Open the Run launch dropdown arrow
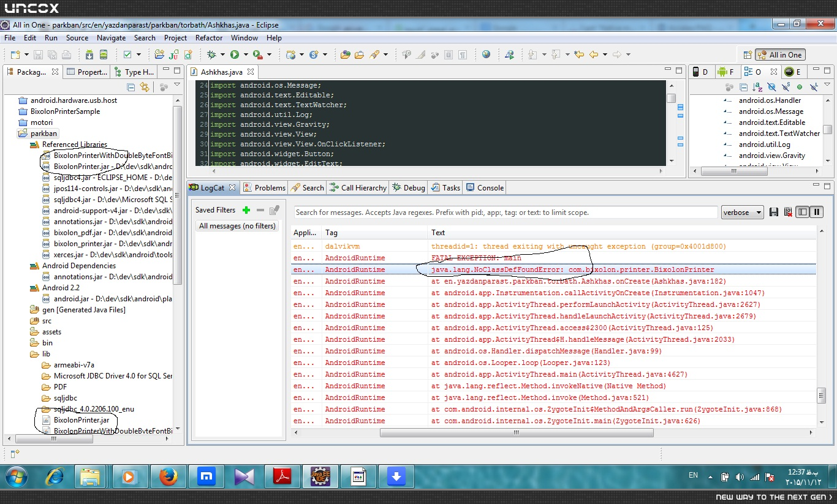837x504 pixels. (x=245, y=55)
